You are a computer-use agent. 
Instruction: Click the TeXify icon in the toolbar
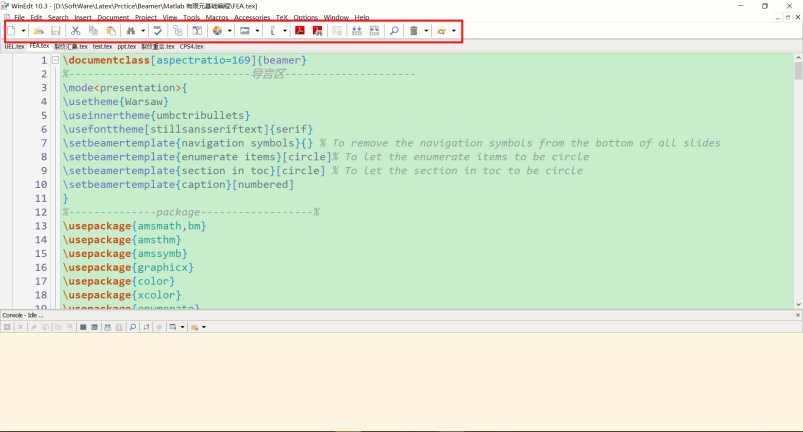tap(273, 31)
